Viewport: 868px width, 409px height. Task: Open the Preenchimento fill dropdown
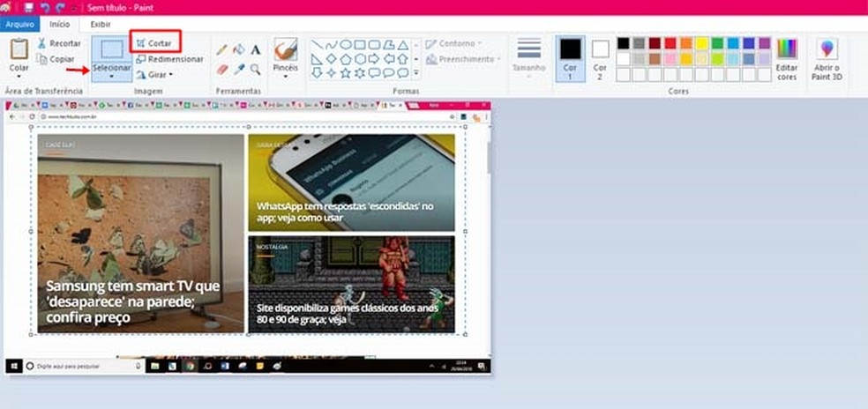tap(463, 59)
